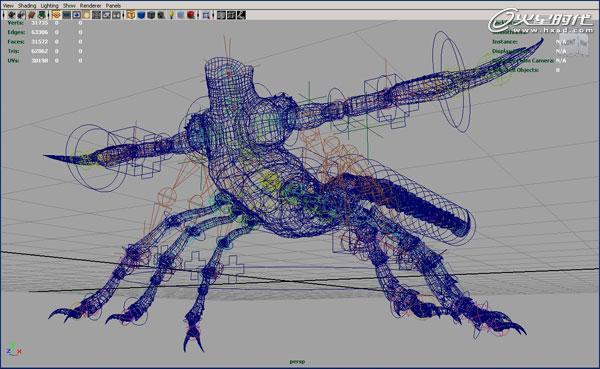Open Camera Attributes from panel toolbar
Viewport: 600px width, 369px height.
click(21, 15)
